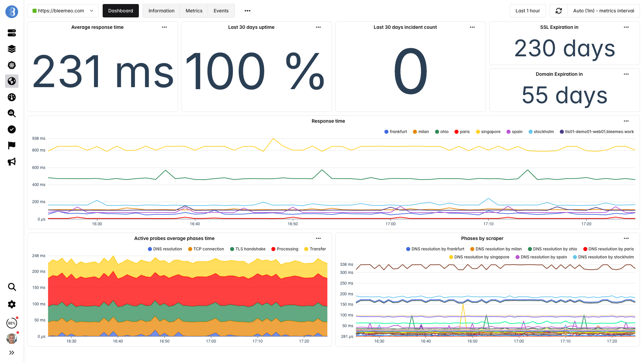Open the services layers icon
Viewport: 644px width, 362px height.
[11, 49]
